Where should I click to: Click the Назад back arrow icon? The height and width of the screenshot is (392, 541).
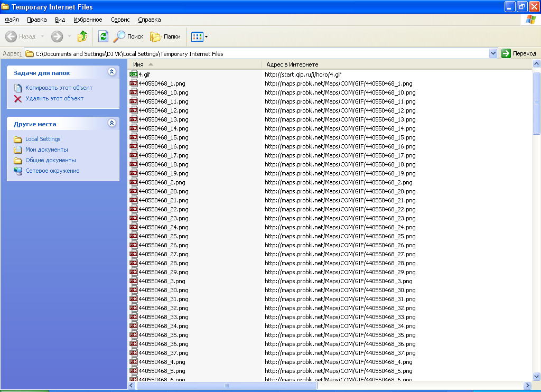coord(11,36)
